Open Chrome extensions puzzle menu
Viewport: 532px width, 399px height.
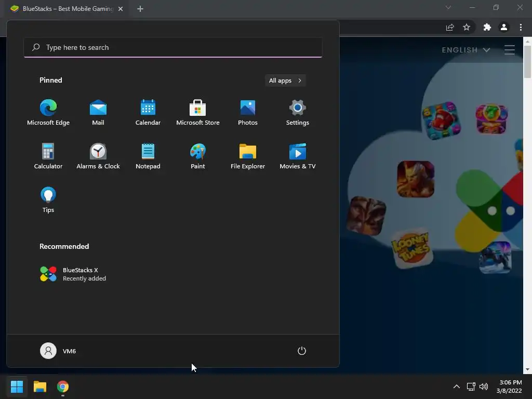(487, 27)
